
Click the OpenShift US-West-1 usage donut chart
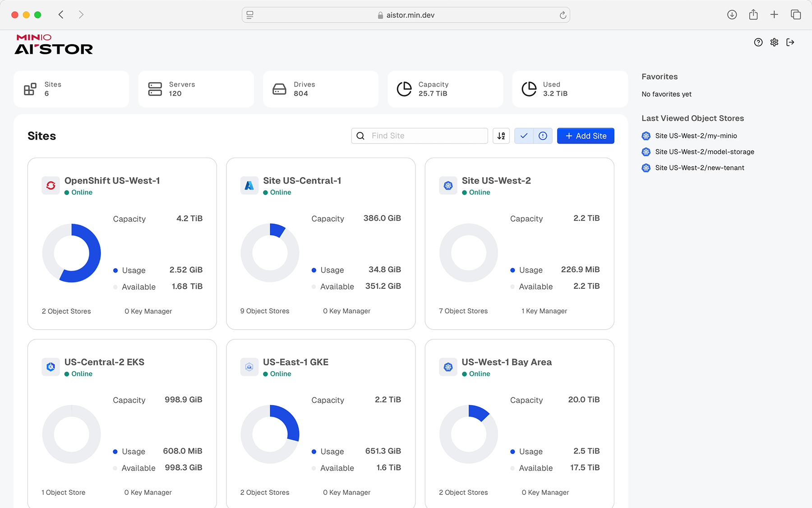tap(71, 253)
